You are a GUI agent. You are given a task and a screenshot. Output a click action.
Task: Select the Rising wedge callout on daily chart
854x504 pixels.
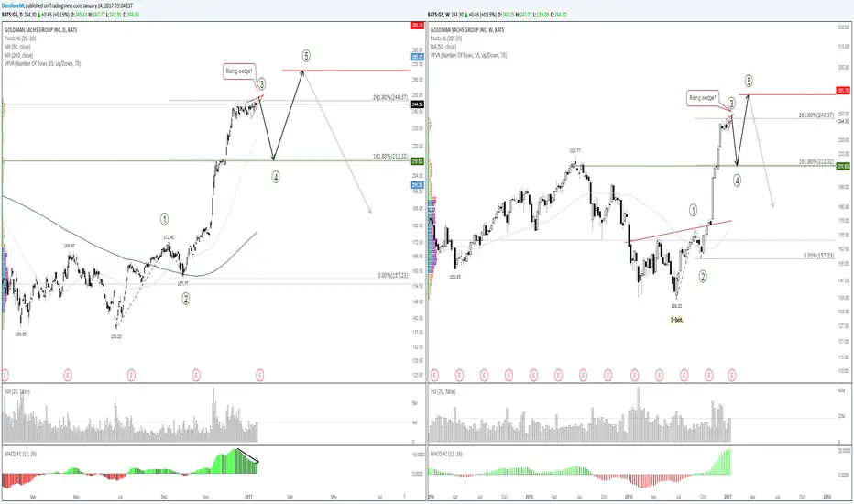click(x=239, y=71)
